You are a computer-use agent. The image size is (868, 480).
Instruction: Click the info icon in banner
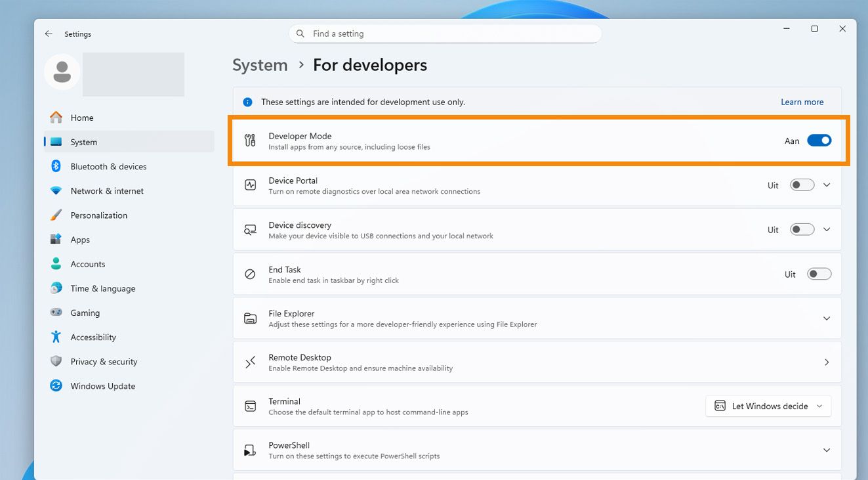click(248, 102)
